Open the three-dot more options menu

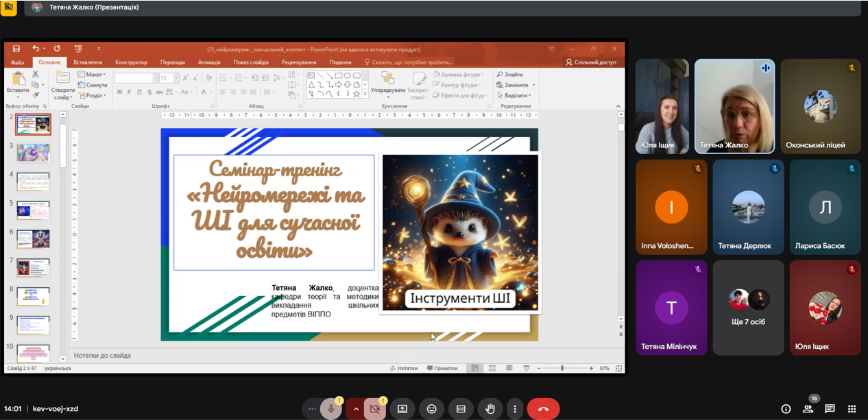click(515, 409)
